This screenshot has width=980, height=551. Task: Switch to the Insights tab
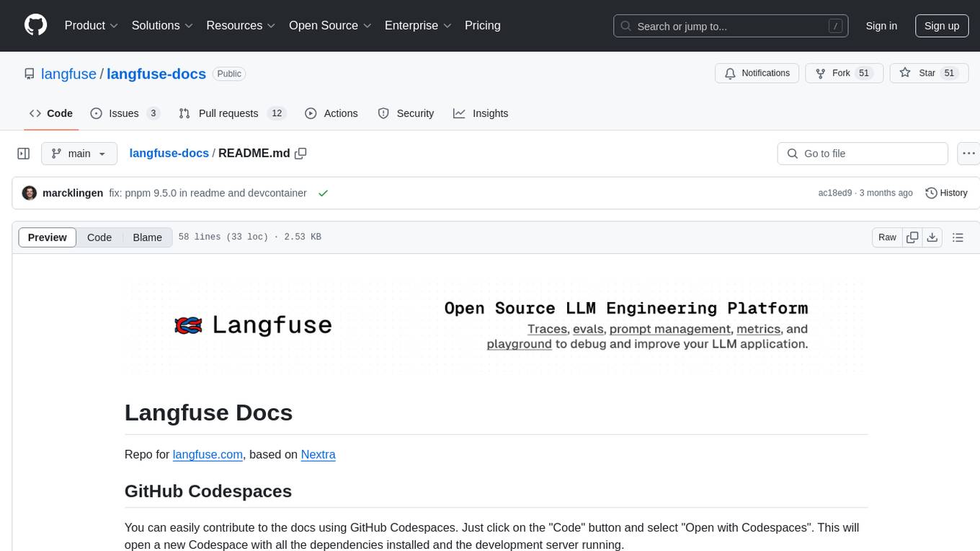point(481,113)
